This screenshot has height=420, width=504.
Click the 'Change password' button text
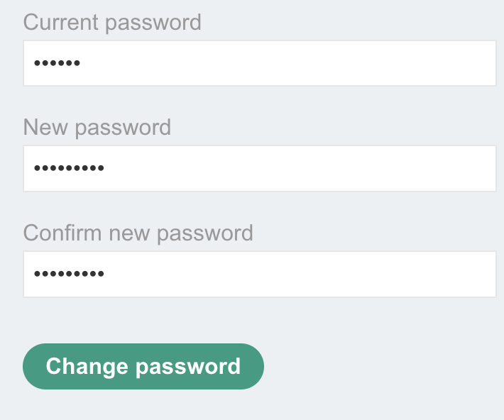(143, 367)
